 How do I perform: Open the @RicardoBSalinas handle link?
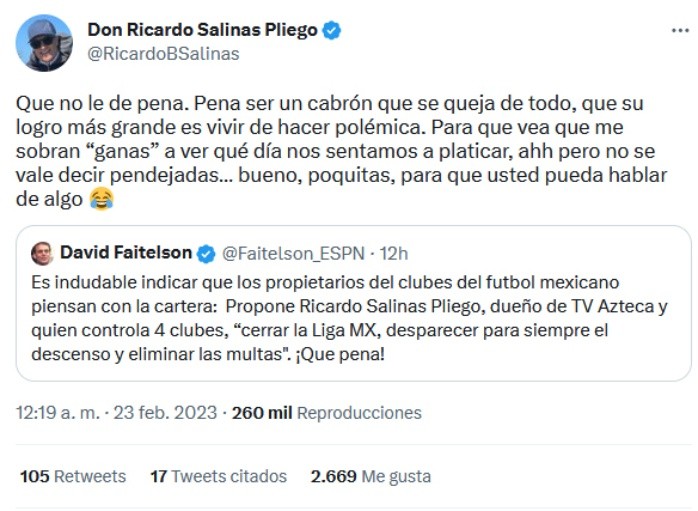pyautogui.click(x=164, y=54)
